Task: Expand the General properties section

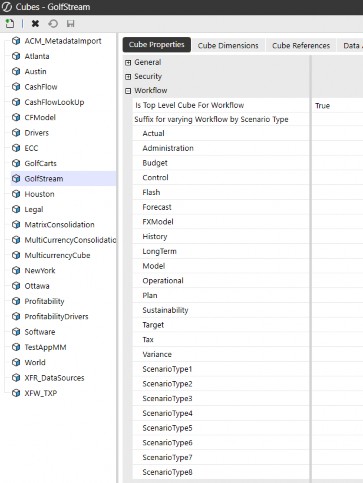Action: [128, 62]
